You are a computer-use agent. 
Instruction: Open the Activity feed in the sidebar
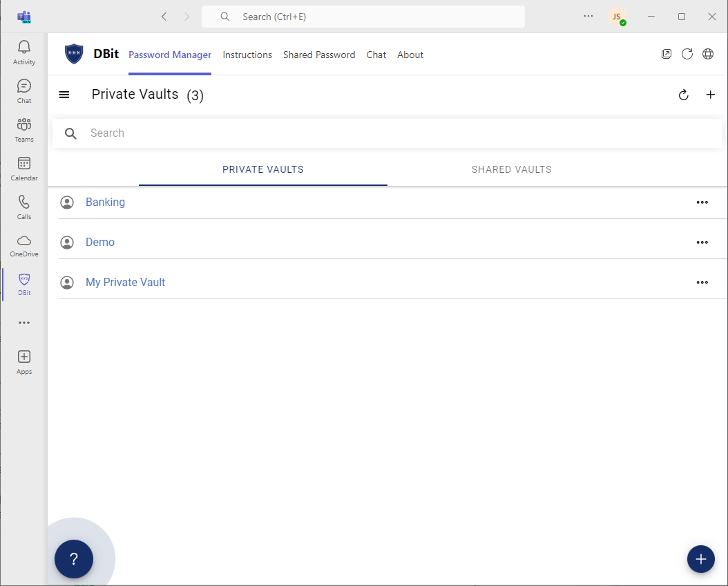[24, 53]
